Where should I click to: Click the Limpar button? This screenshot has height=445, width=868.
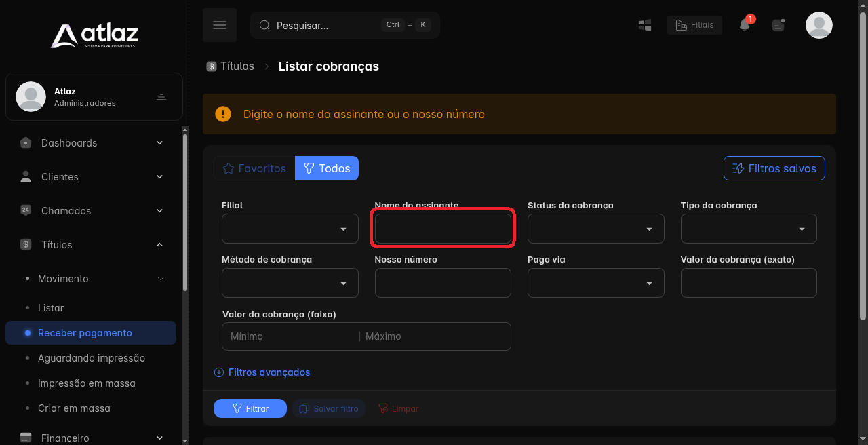coord(399,408)
